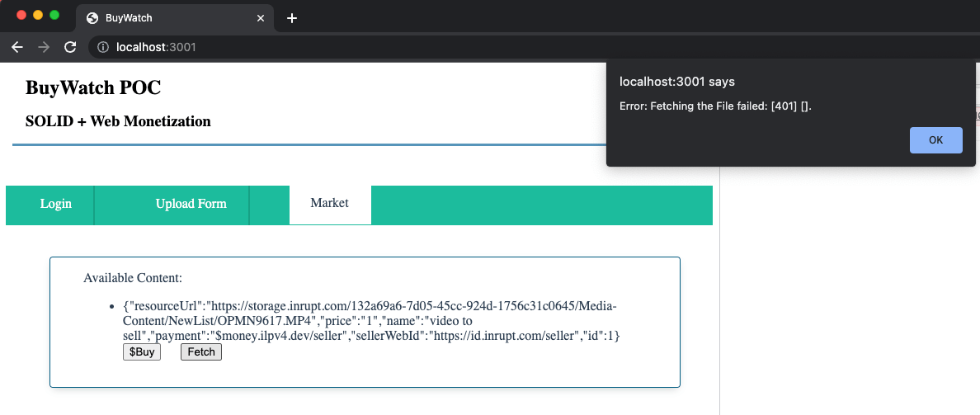The width and height of the screenshot is (980, 415).
Task: Click the red close window button
Action: coord(22,16)
